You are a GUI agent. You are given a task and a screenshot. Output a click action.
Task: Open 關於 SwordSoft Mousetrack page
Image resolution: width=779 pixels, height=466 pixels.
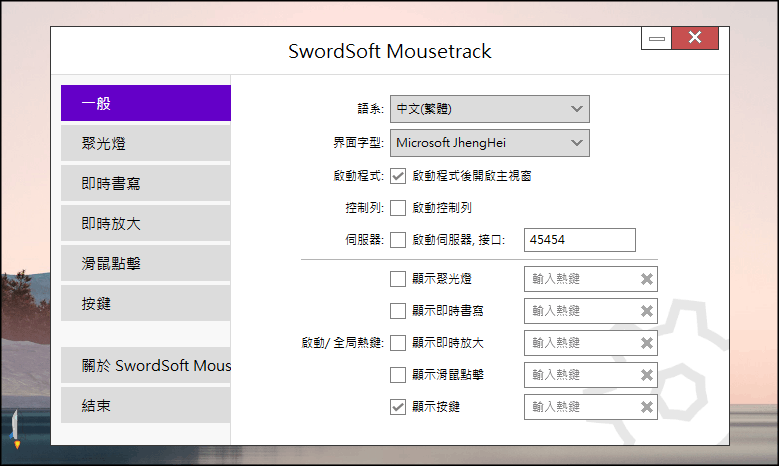pyautogui.click(x=146, y=365)
